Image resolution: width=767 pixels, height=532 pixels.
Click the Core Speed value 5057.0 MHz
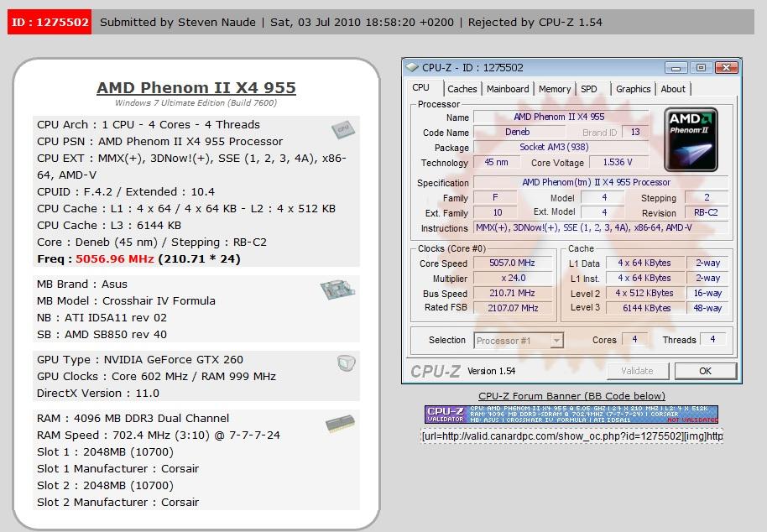coord(513,263)
